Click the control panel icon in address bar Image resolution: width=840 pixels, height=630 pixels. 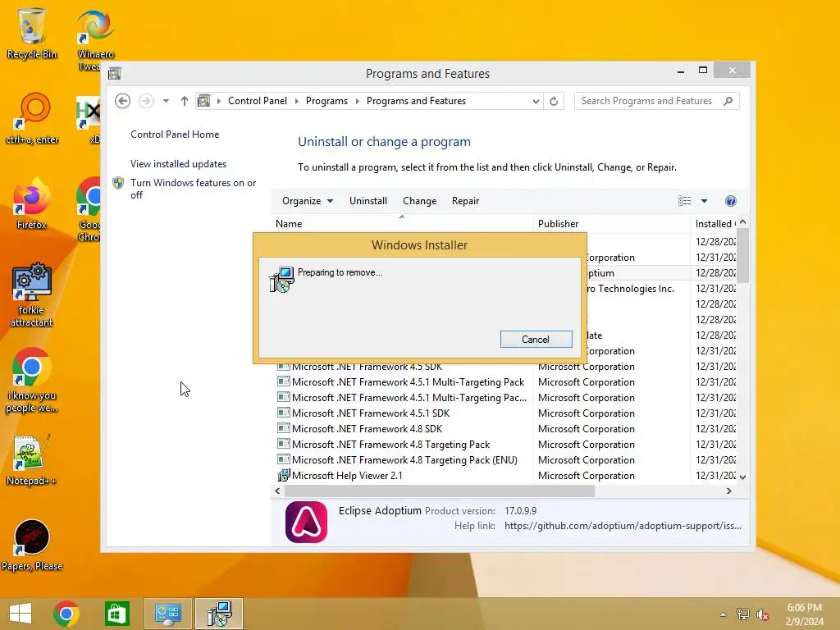204,101
